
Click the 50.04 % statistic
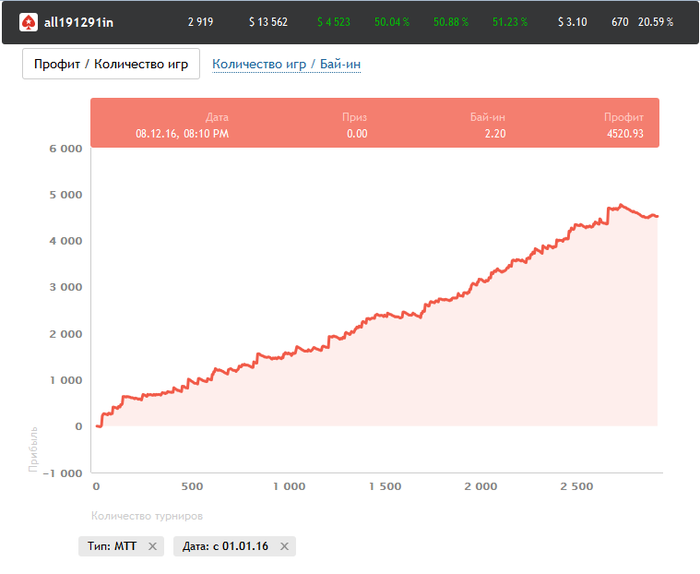point(392,22)
